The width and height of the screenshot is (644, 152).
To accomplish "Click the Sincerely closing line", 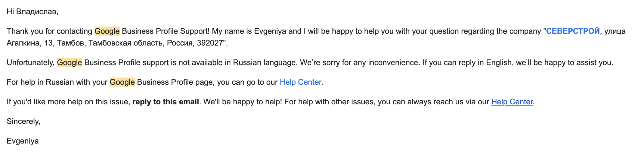I will [23, 122].
